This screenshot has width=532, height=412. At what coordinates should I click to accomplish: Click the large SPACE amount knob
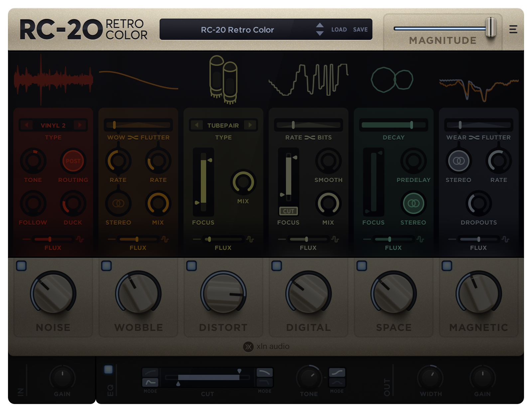(394, 293)
